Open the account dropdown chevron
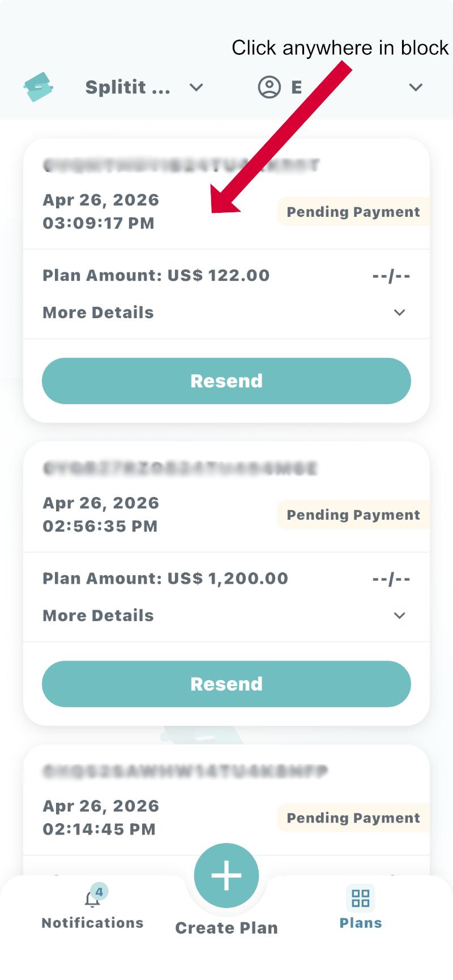 pyautogui.click(x=416, y=87)
